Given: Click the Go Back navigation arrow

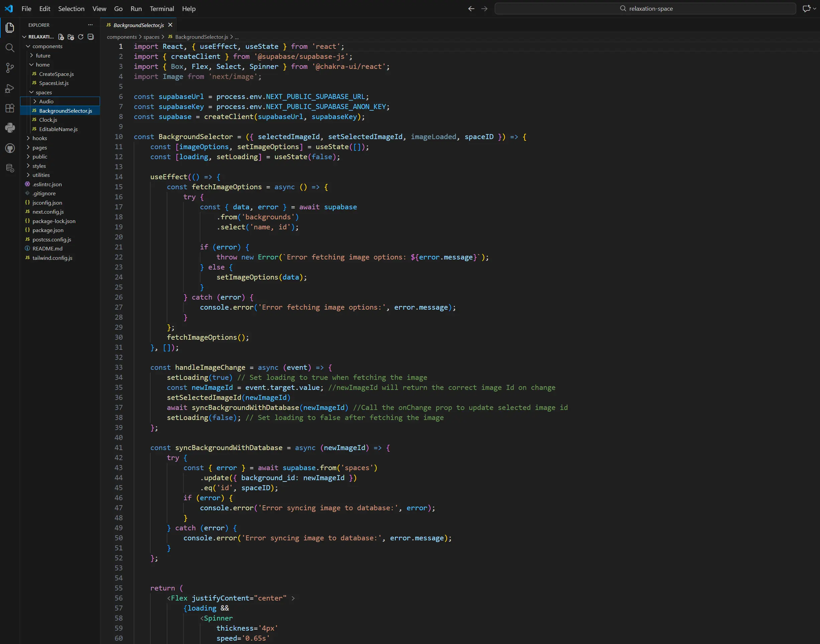Looking at the screenshot, I should point(471,9).
